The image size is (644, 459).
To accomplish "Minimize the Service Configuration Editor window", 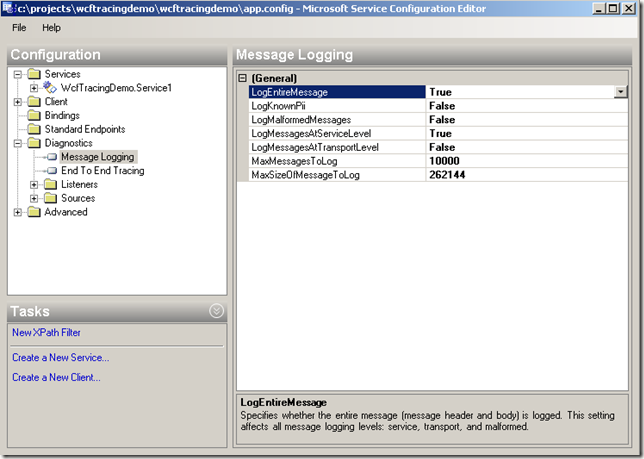I will [x=599, y=8].
